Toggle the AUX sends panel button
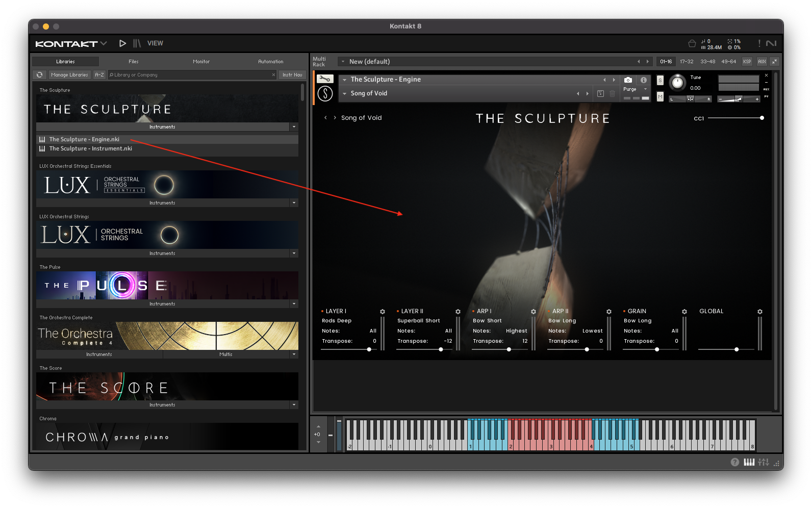The image size is (812, 508). pos(762,61)
